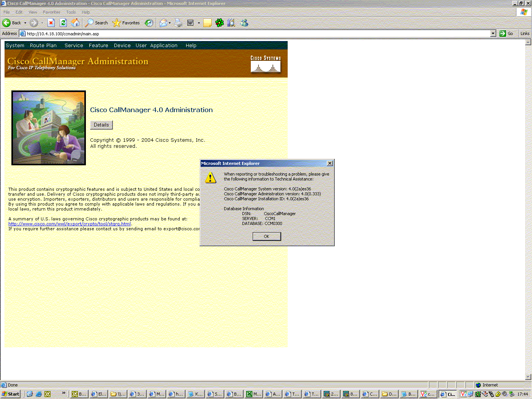Screen dimensions: 532x399
Task: Refresh the page using toolbar icon
Action: [x=63, y=23]
